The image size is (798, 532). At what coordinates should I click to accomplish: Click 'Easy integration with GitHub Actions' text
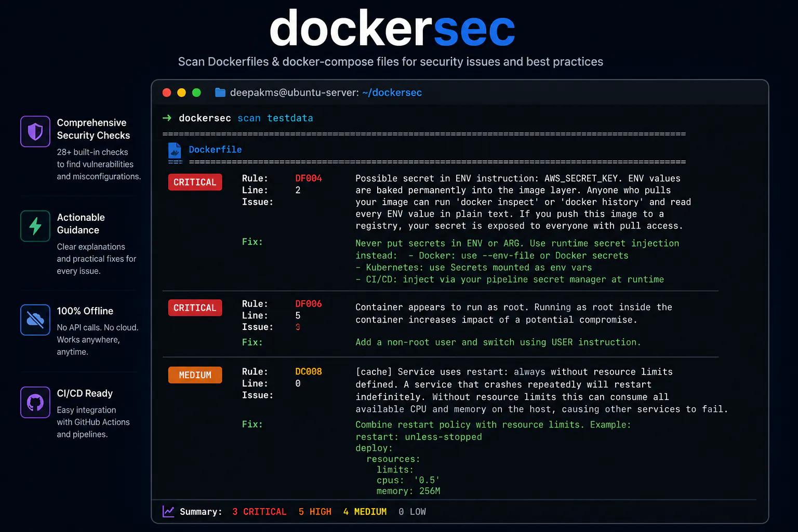94,422
